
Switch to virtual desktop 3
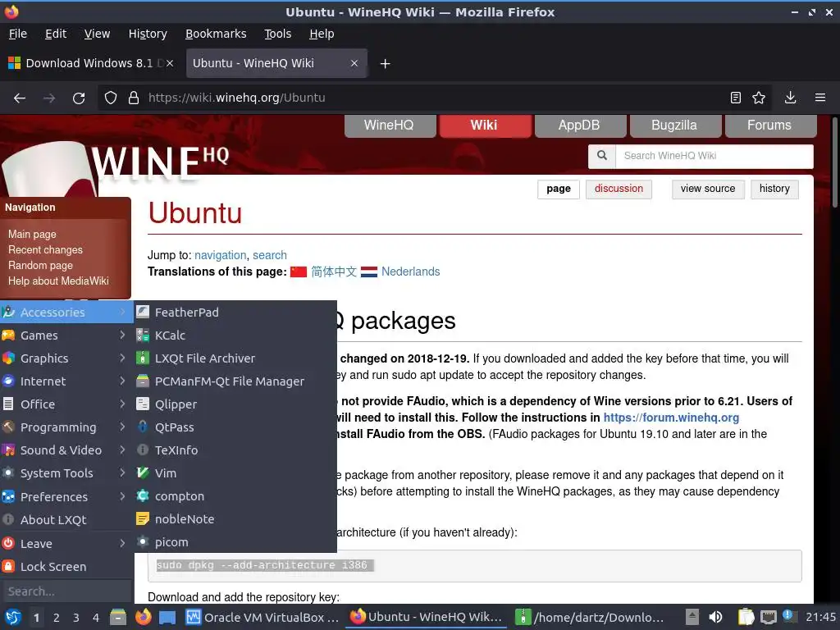(76, 618)
